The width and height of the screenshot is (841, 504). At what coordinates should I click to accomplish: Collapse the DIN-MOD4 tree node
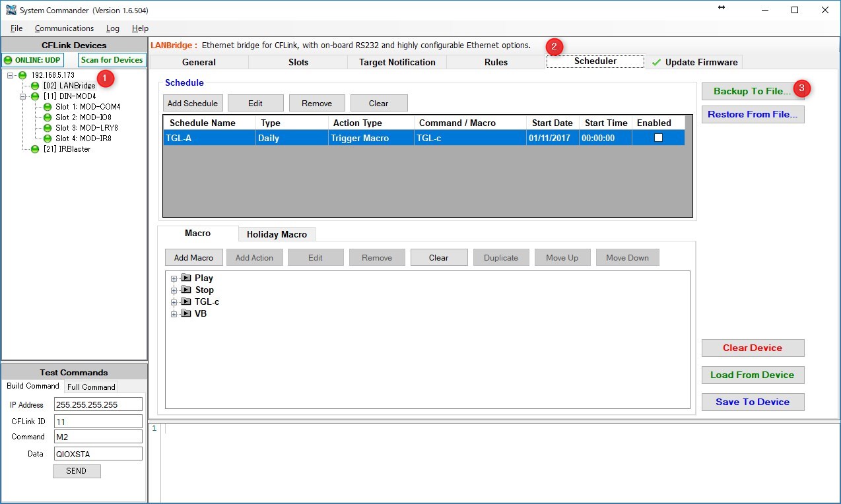[23, 96]
